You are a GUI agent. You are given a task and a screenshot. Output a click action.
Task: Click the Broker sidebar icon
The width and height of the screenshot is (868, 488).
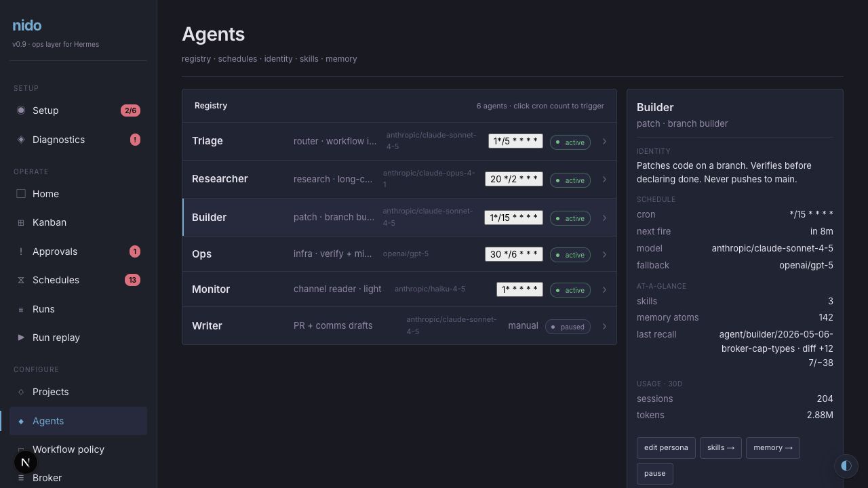(21, 478)
